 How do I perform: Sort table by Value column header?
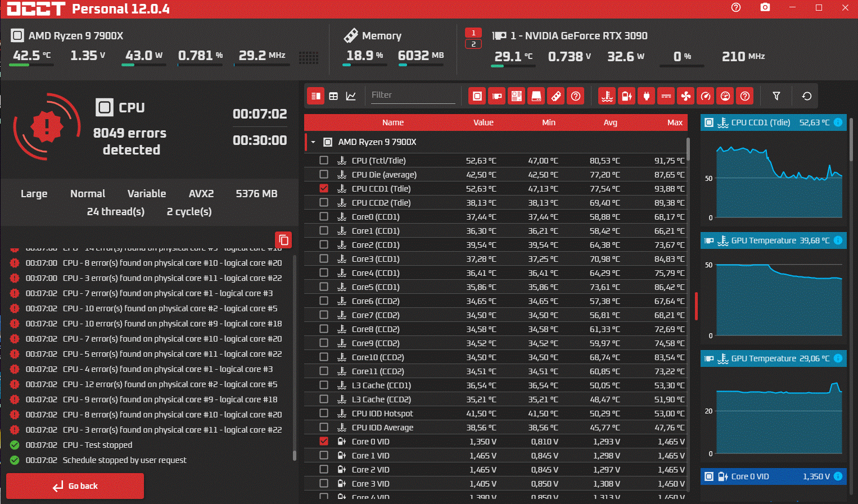point(483,122)
